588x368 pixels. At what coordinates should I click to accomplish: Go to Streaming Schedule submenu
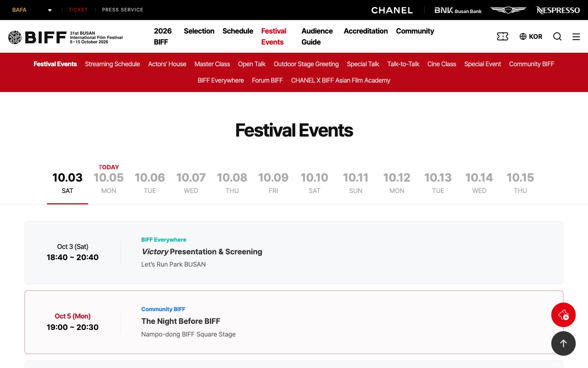[112, 64]
